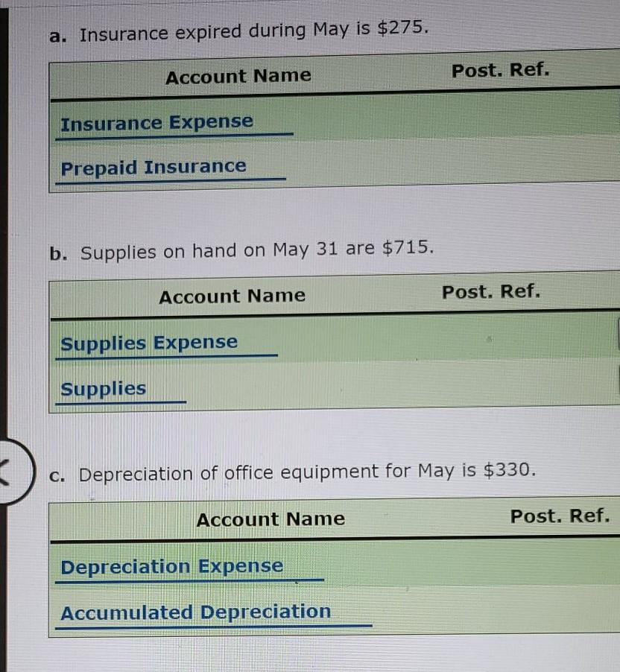This screenshot has width=620, height=672.
Task: Click Post. Ref. header in supplies table
Action: tap(491, 292)
